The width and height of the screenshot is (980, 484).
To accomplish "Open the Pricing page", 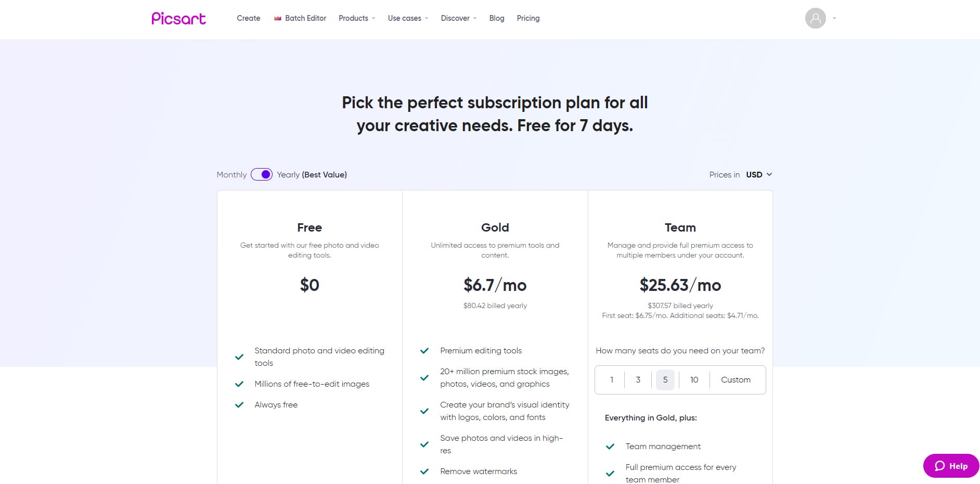I will 528,18.
